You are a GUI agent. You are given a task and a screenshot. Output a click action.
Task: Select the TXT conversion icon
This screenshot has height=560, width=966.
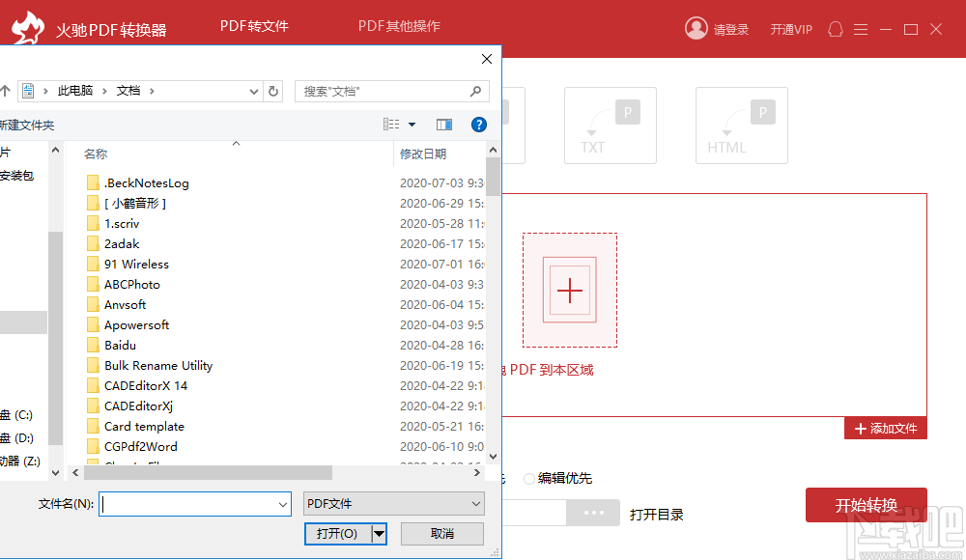[x=610, y=126]
